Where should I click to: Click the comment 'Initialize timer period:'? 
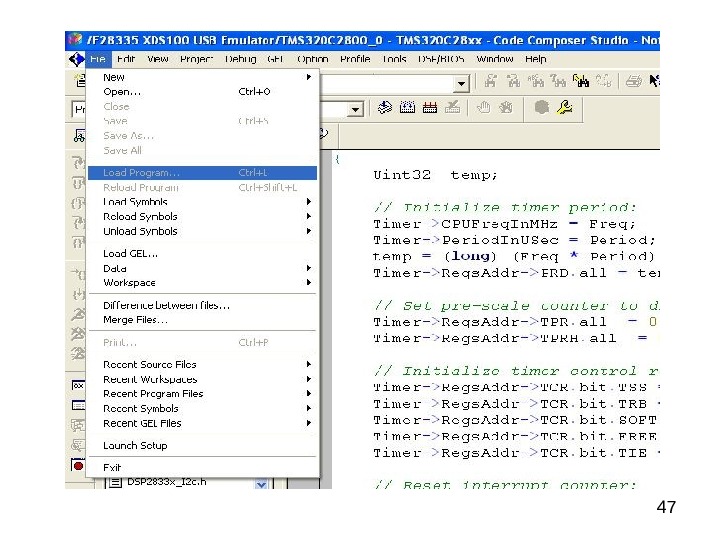pyautogui.click(x=520, y=208)
